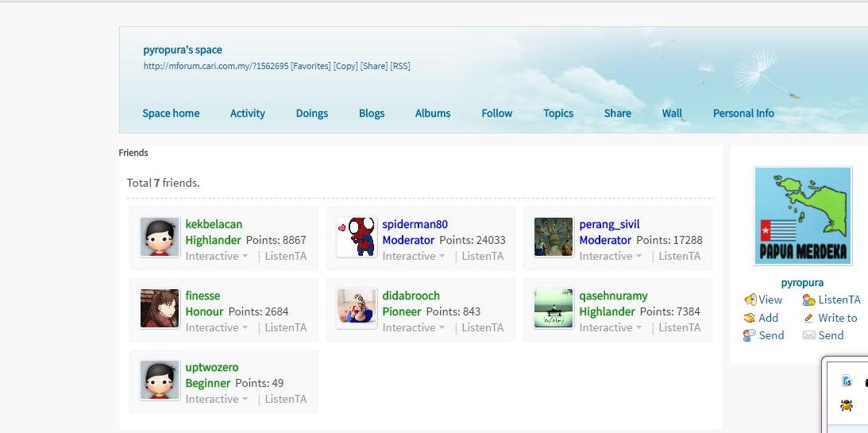Open perang_sivil's username link
The width and height of the screenshot is (868, 433).
[609, 224]
